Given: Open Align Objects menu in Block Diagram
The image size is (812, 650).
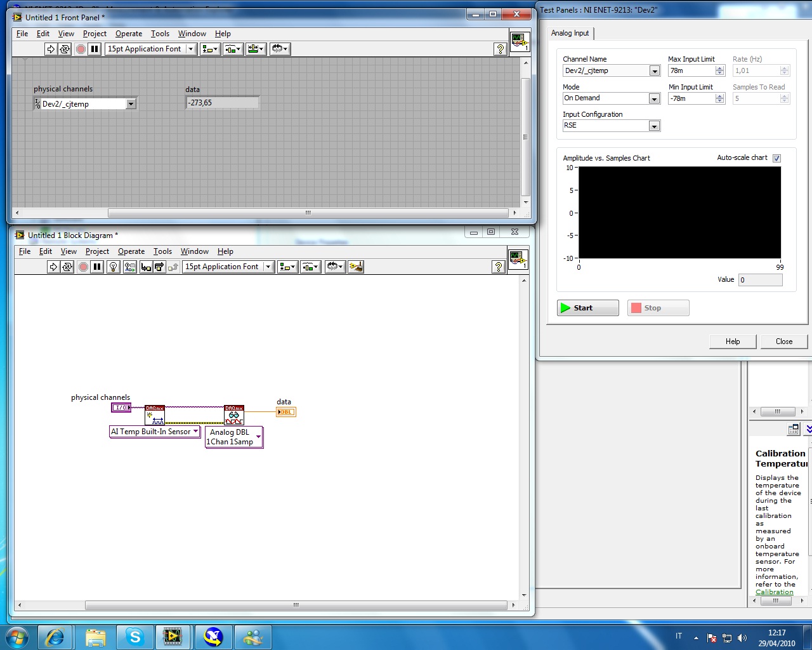Looking at the screenshot, I should (287, 267).
